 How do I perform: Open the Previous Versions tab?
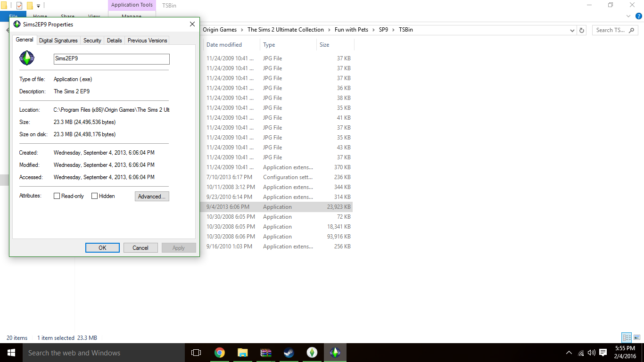click(147, 41)
